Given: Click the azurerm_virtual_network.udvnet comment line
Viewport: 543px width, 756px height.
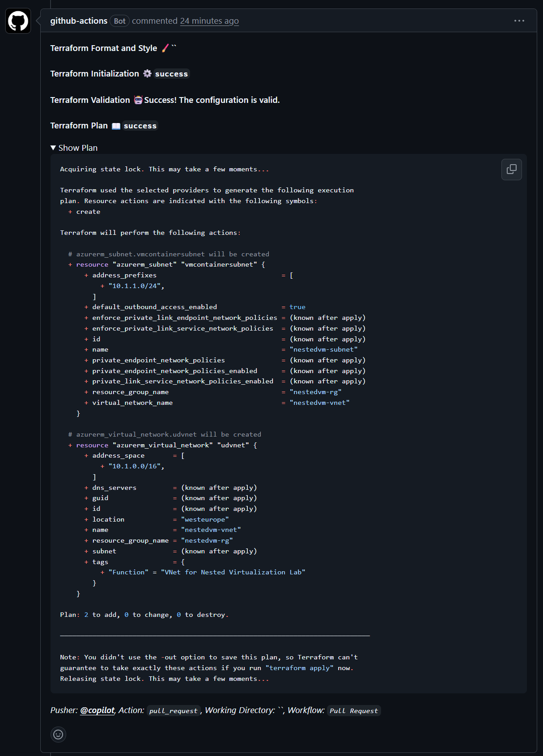Looking at the screenshot, I should [x=165, y=434].
